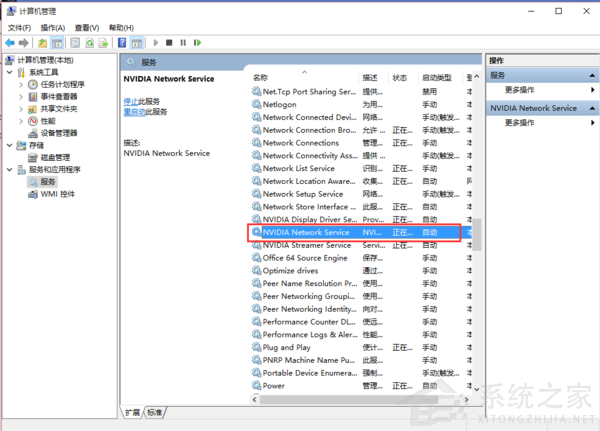The width and height of the screenshot is (600, 431).
Task: Click the blue Help question-mark toolbar icon
Action: (x=122, y=43)
